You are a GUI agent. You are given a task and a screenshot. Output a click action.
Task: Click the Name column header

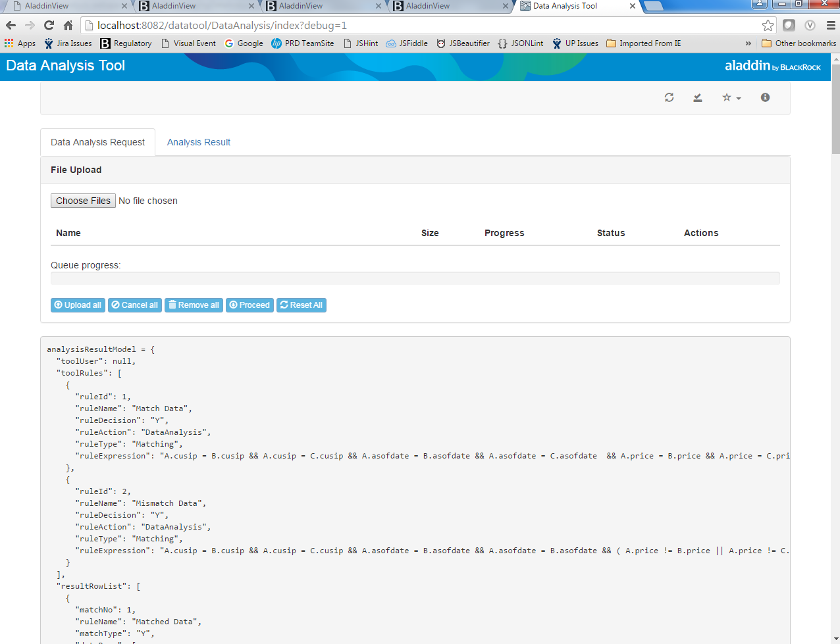(x=68, y=233)
